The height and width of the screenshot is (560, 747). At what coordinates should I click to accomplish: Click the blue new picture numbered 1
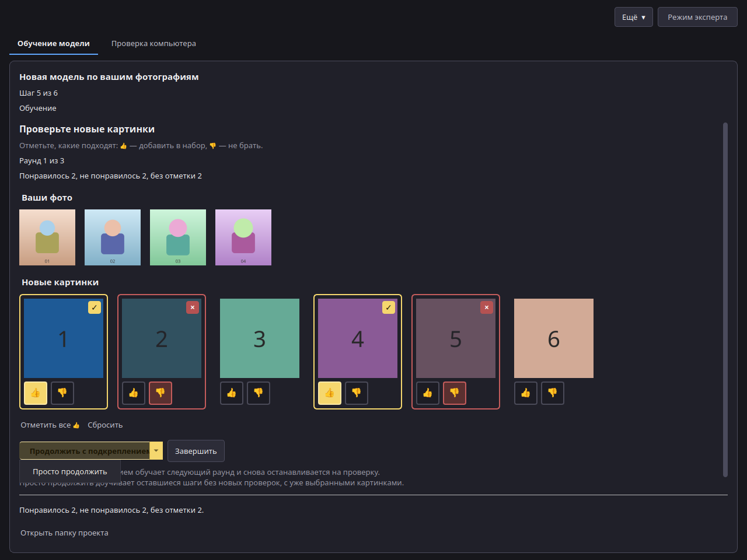(64, 338)
